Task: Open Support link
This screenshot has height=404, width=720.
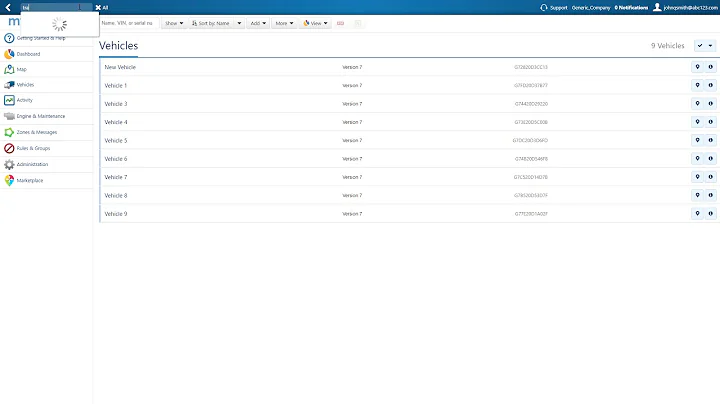Action: pyautogui.click(x=558, y=8)
